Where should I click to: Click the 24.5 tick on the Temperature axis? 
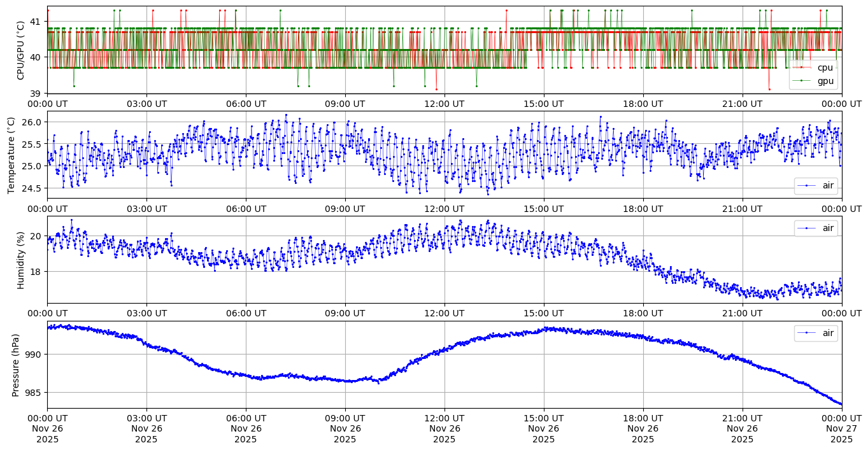pyautogui.click(x=32, y=188)
